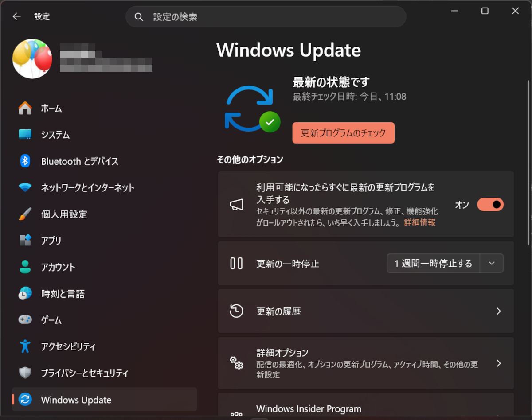
Task: Open the 詳細オプション row
Action: coord(366,363)
